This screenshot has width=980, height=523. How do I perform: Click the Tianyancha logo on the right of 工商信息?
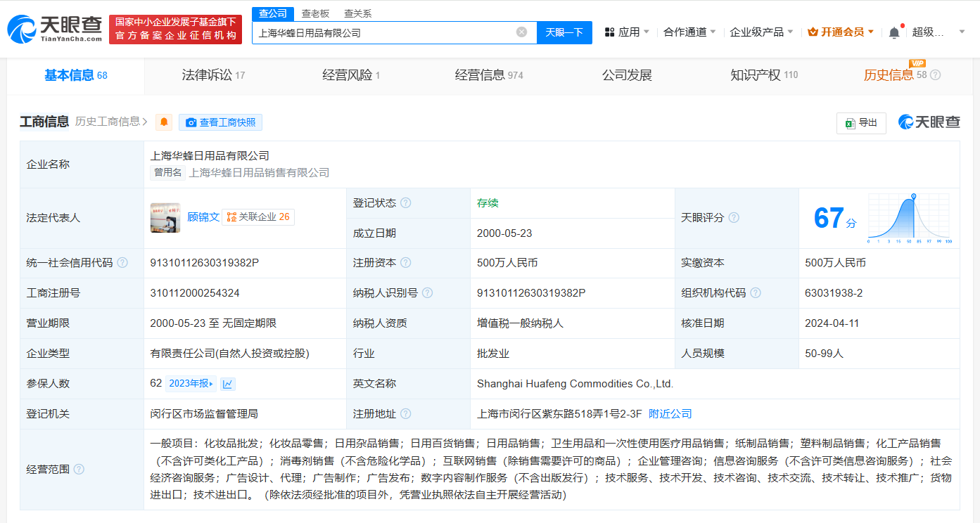[x=929, y=122]
